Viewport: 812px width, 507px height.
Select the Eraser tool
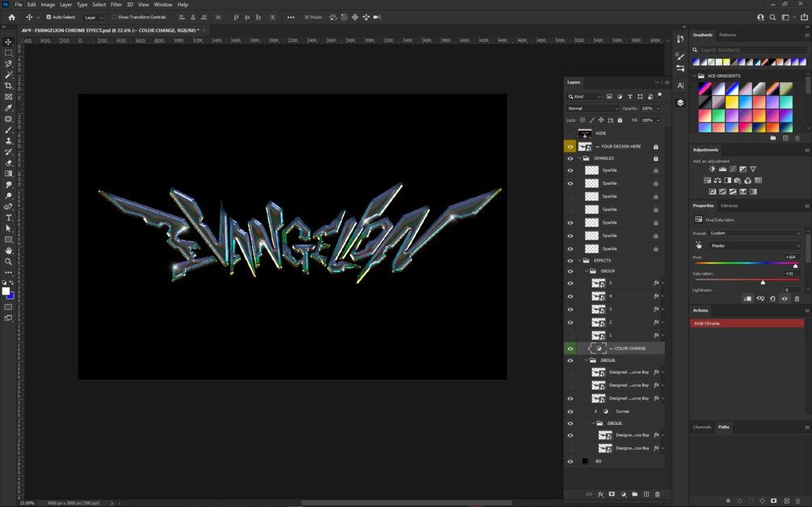(8, 162)
